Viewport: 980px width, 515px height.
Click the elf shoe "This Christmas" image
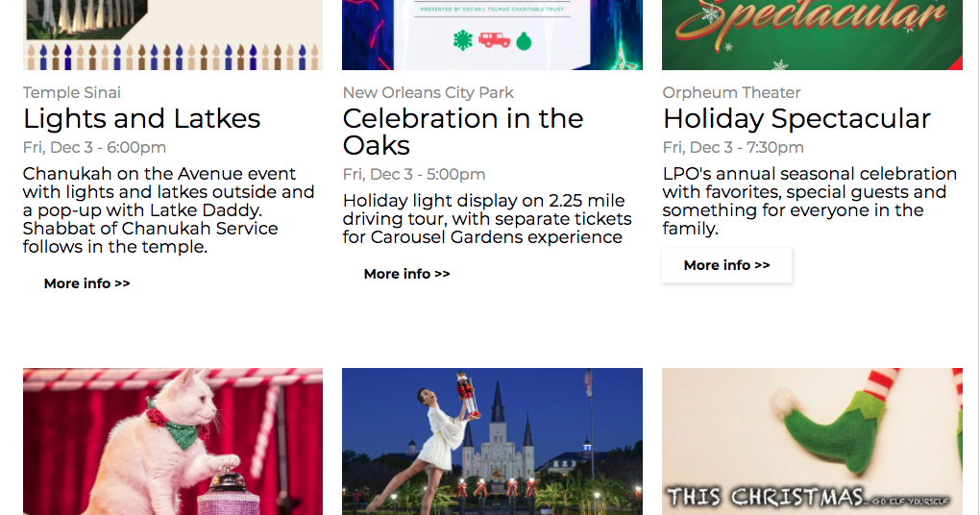812,441
